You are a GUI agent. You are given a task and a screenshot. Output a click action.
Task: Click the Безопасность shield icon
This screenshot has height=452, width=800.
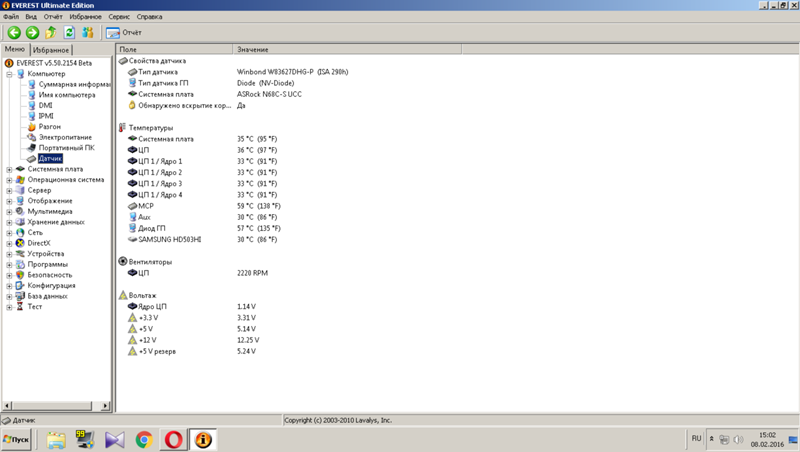tap(20, 275)
